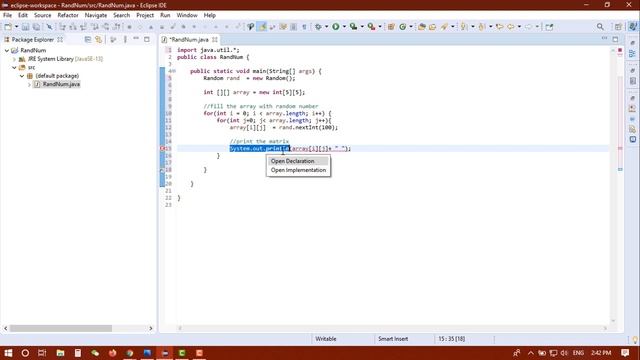This screenshot has height=360, width=640.
Task: Click the Pin Editor toolbar icon
Action: (x=549, y=27)
